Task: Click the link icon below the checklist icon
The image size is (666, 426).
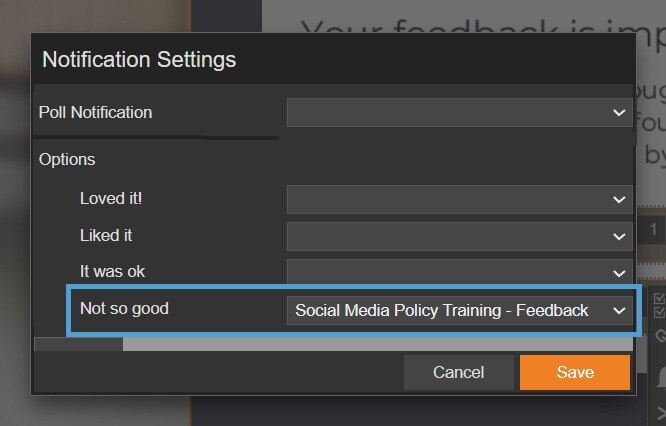Action: (660, 337)
